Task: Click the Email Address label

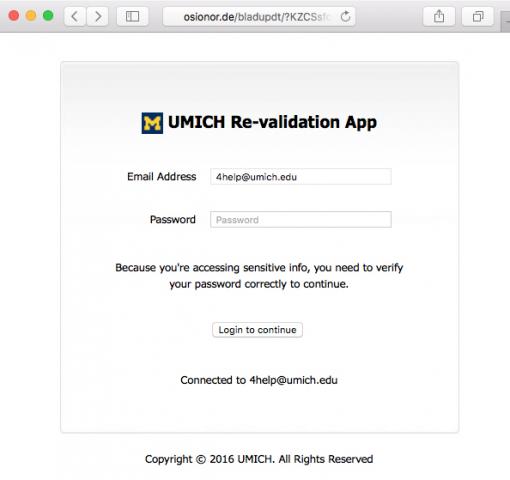Action: [162, 176]
